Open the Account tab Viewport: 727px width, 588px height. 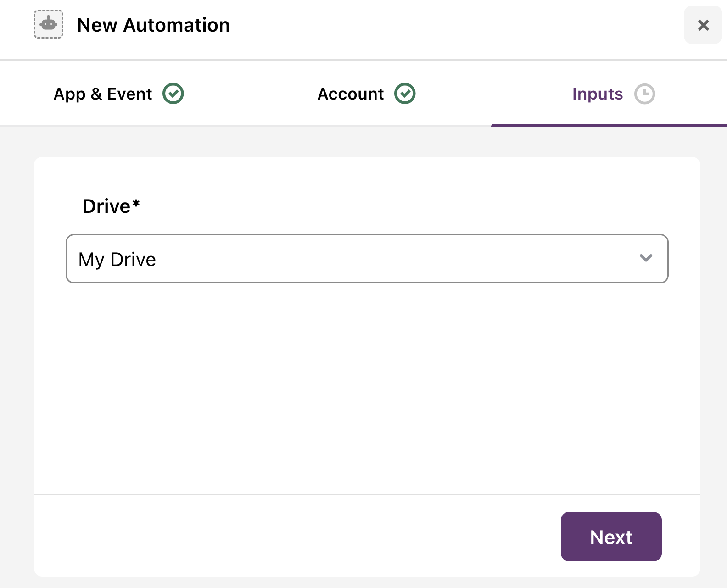coord(366,94)
